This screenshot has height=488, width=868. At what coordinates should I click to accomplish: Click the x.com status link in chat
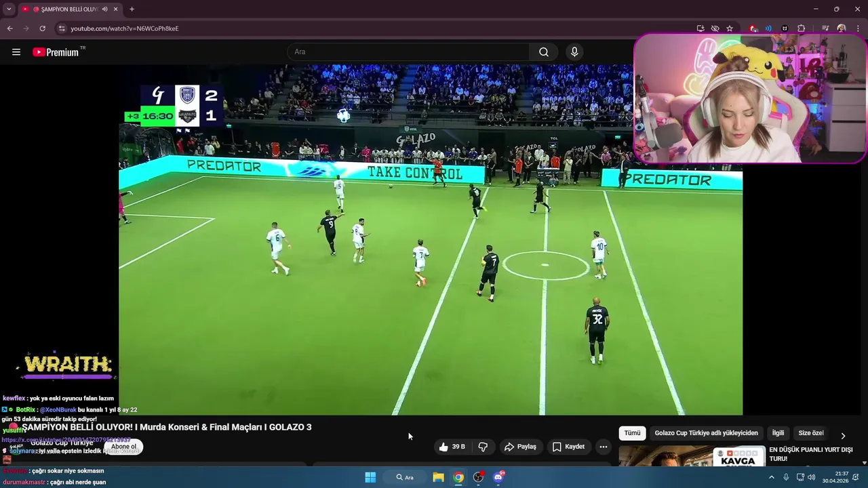pyautogui.click(x=66, y=440)
